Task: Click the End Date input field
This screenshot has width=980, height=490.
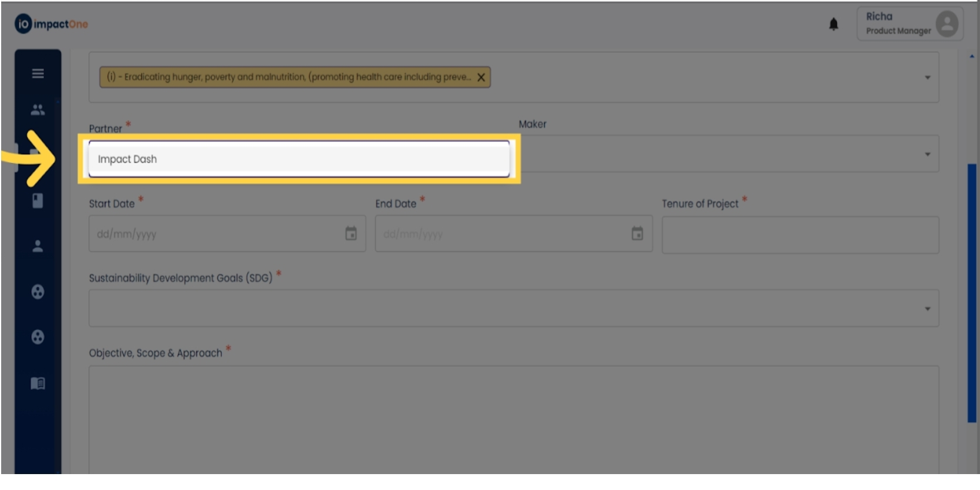Action: 514,234
